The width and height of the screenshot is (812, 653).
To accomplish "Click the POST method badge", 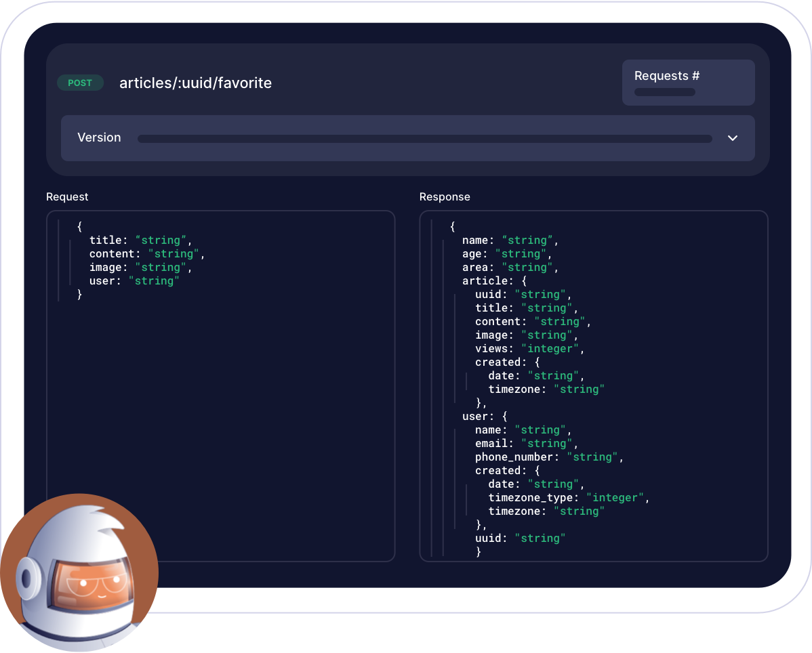I will pos(80,83).
